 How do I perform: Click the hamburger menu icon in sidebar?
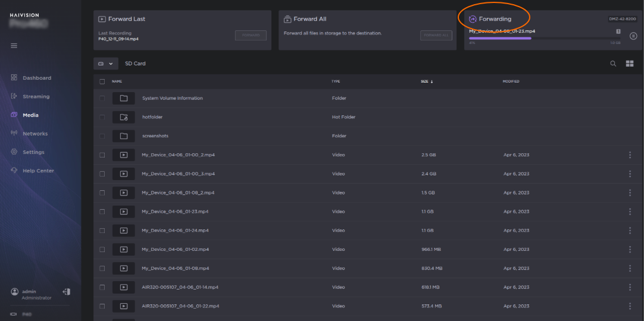pos(14,46)
